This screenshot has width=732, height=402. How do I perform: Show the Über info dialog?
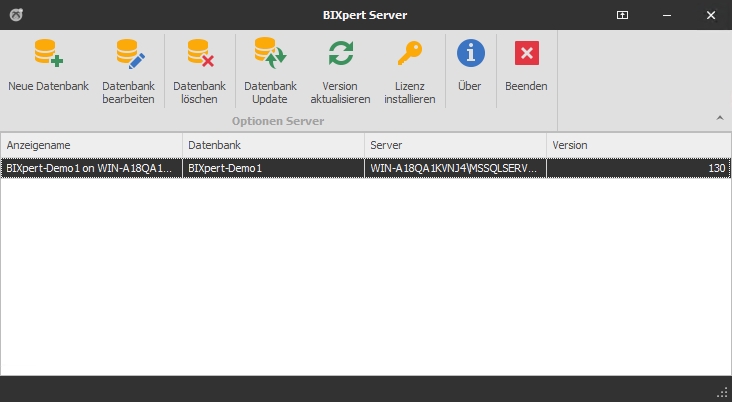(x=470, y=53)
